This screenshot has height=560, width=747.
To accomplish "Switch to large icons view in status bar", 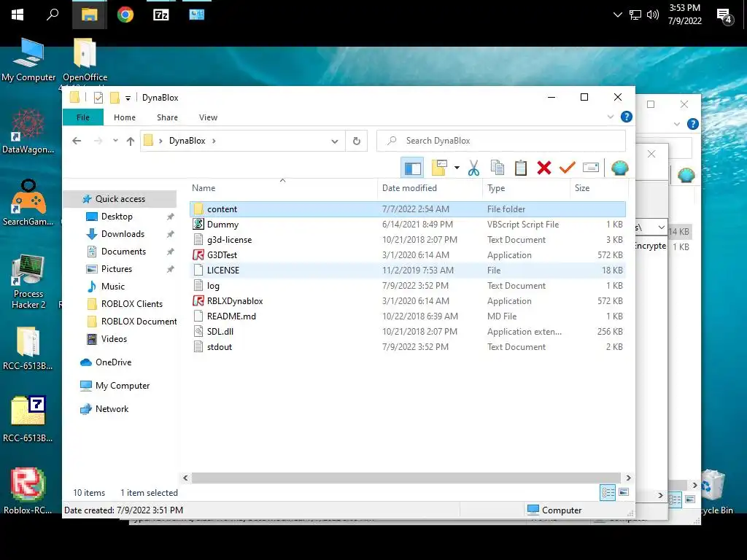I will tap(624, 492).
